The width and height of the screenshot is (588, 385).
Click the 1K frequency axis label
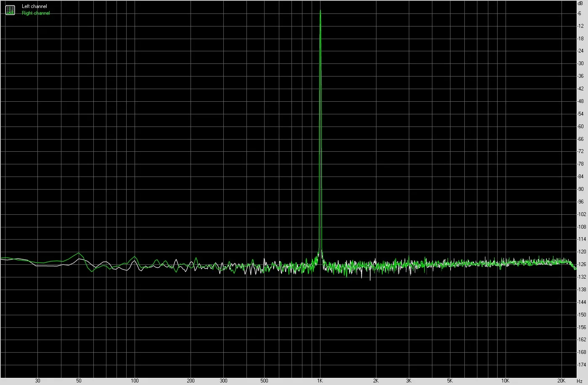pyautogui.click(x=320, y=381)
